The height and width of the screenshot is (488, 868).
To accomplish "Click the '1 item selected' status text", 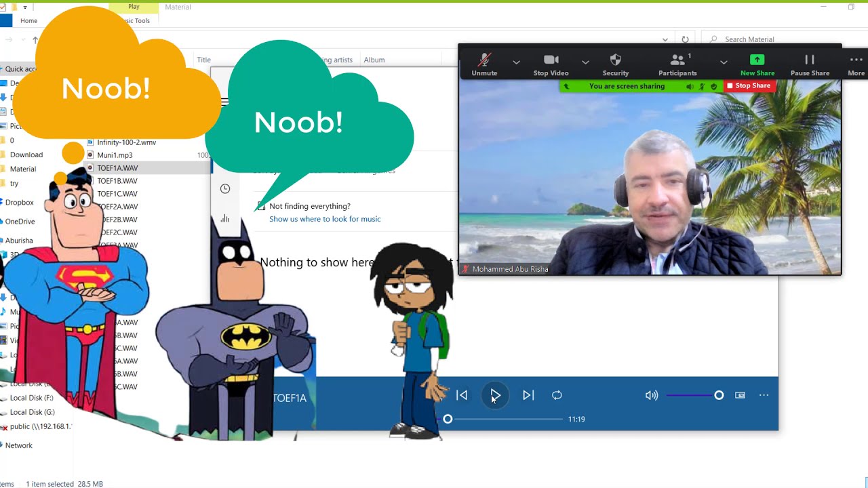I will (x=50, y=484).
